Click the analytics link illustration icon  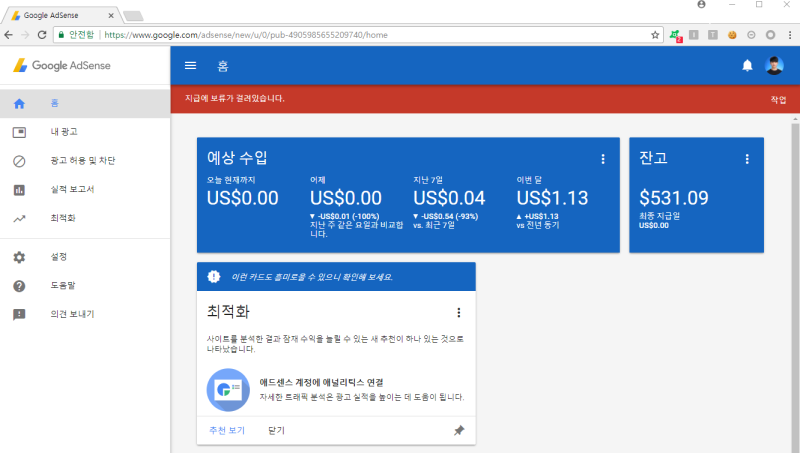(x=228, y=390)
